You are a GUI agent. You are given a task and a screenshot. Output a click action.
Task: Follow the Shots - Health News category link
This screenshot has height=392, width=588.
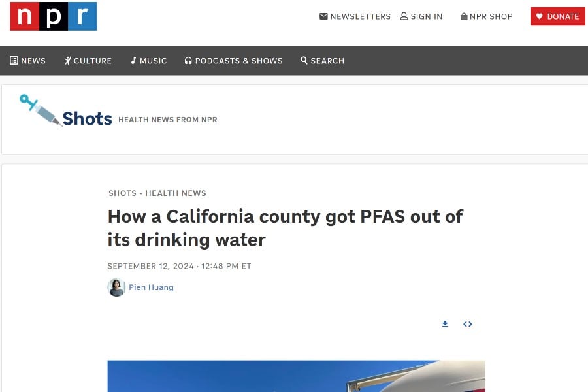(157, 193)
